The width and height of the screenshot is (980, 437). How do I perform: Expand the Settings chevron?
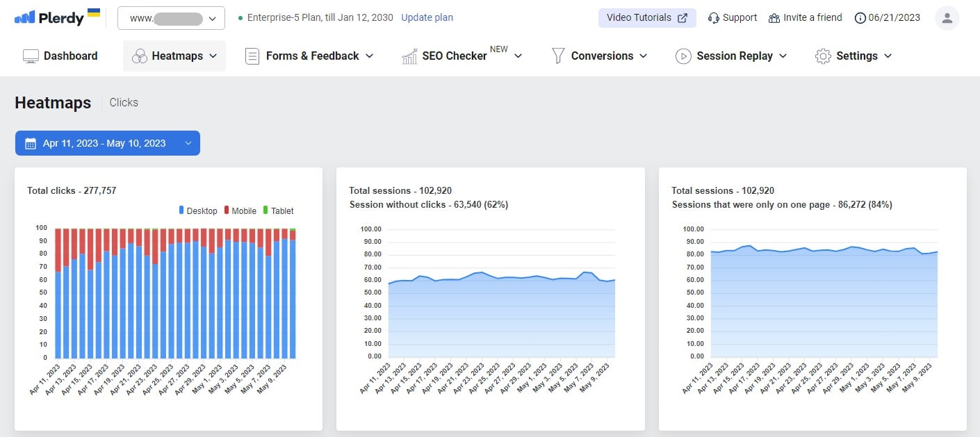tap(888, 56)
